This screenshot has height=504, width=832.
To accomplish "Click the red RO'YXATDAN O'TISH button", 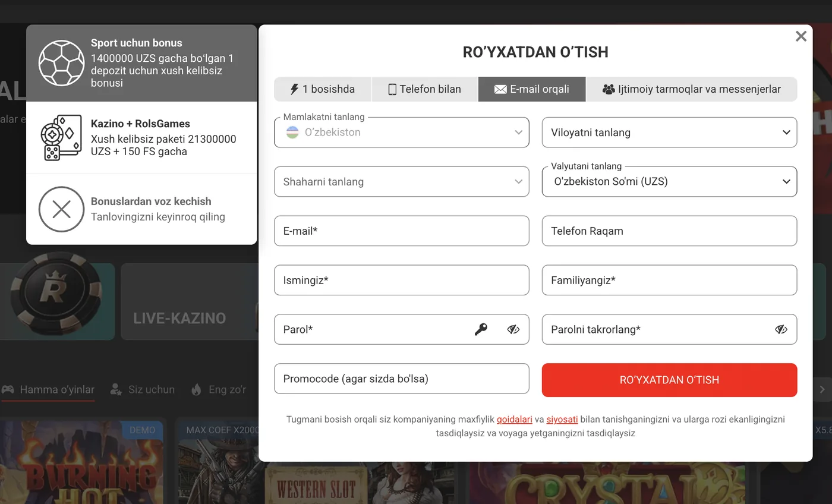I will pos(669,380).
